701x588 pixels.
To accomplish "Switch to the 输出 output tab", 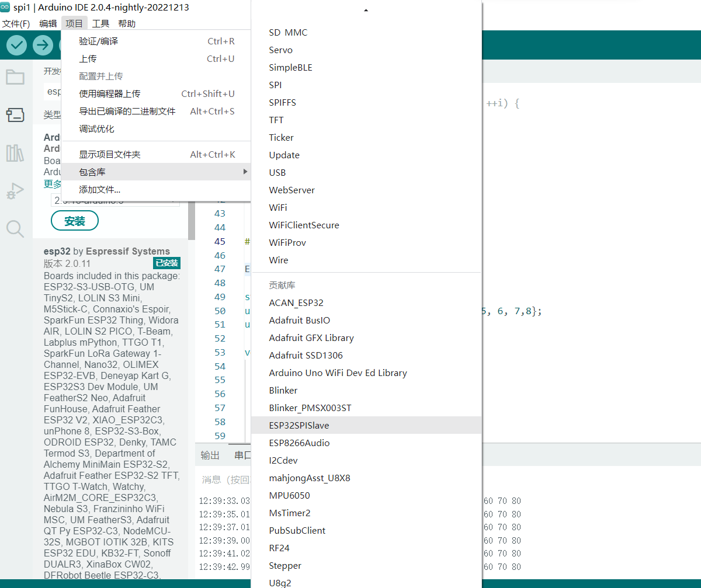I will 210,455.
